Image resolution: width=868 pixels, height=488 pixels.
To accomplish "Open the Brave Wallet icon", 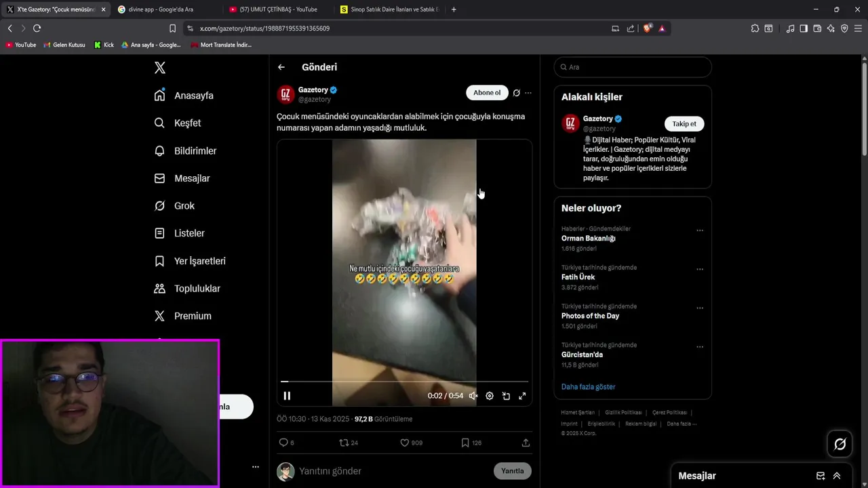I will 817,28.
